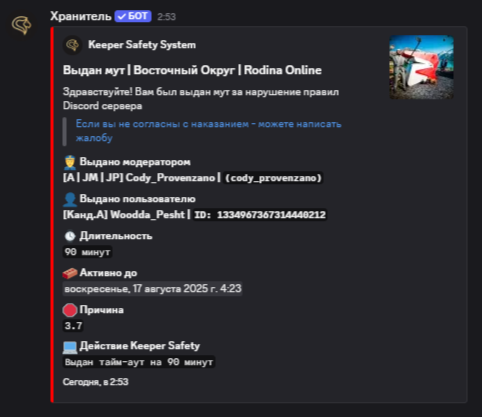Click the clock emoji beside Длительность
The width and height of the screenshot is (482, 417).
tap(70, 236)
